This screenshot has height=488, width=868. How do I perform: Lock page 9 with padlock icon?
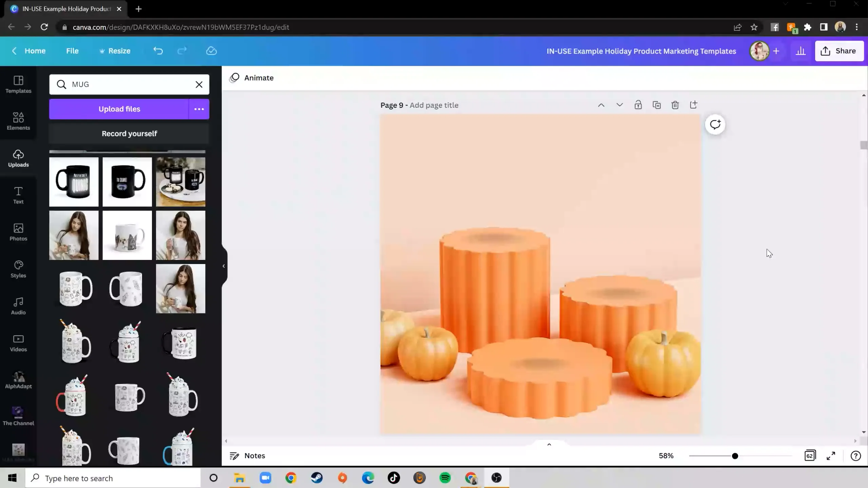coord(638,105)
